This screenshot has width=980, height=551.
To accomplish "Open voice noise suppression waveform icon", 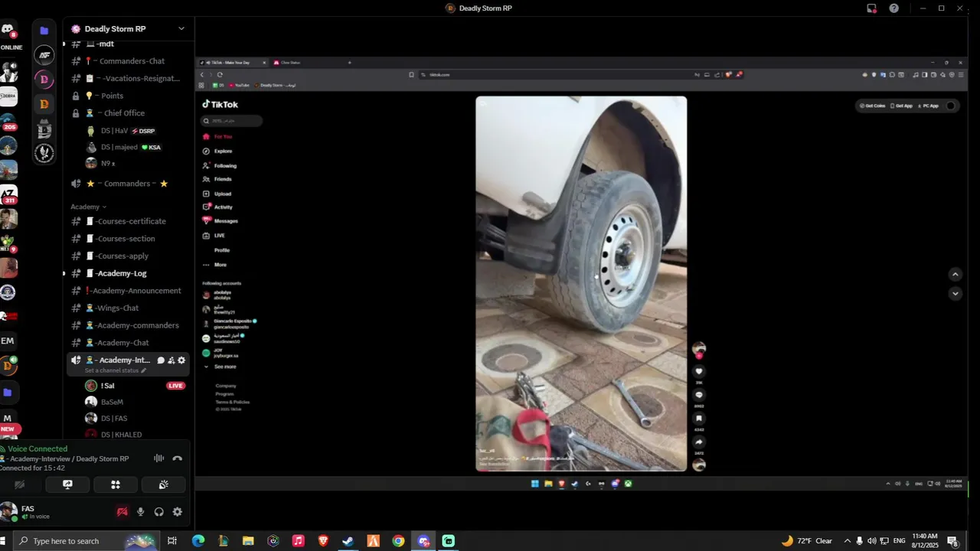I will [159, 458].
